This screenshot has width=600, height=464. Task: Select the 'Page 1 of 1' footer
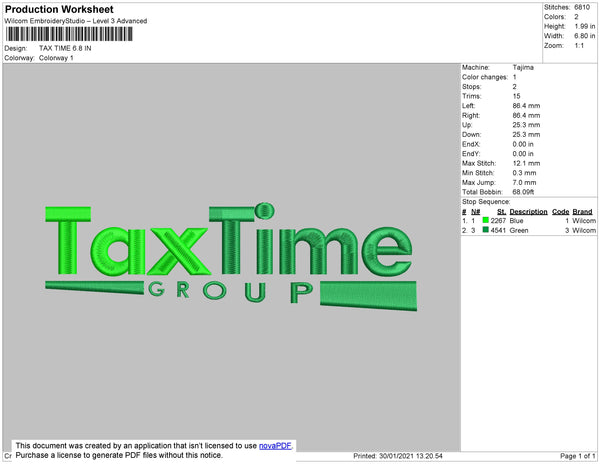point(578,456)
